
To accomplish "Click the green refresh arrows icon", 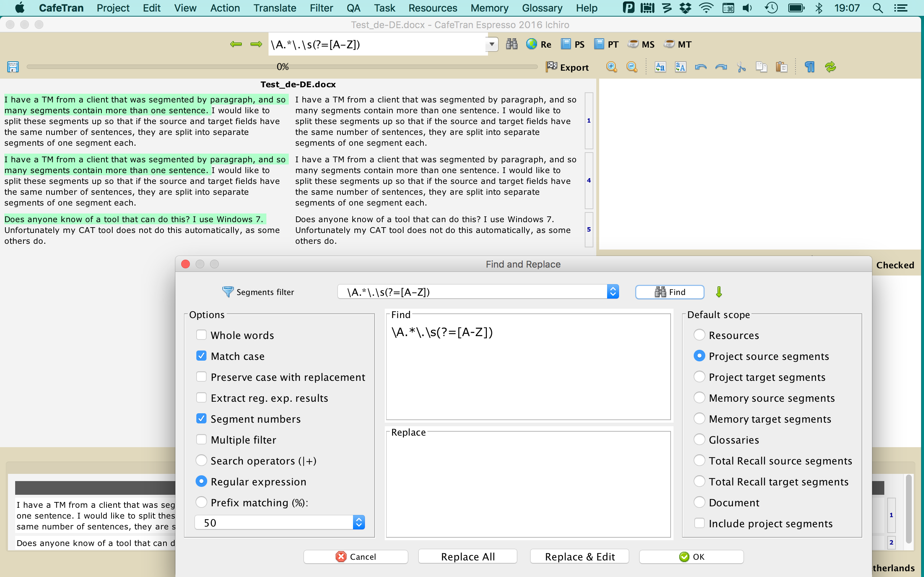I will point(830,67).
